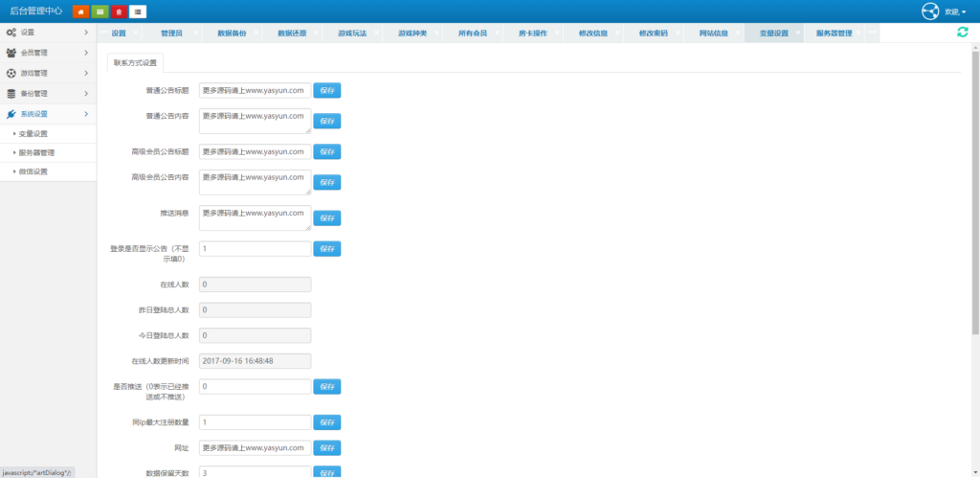980x478 pixels.
Task: Click the red icon button in header
Action: (119, 11)
